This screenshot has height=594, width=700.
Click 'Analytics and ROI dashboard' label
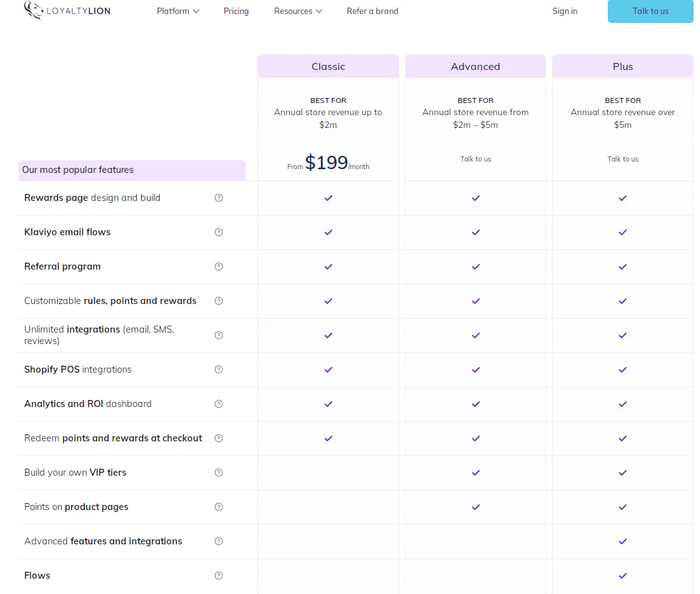coord(88,404)
